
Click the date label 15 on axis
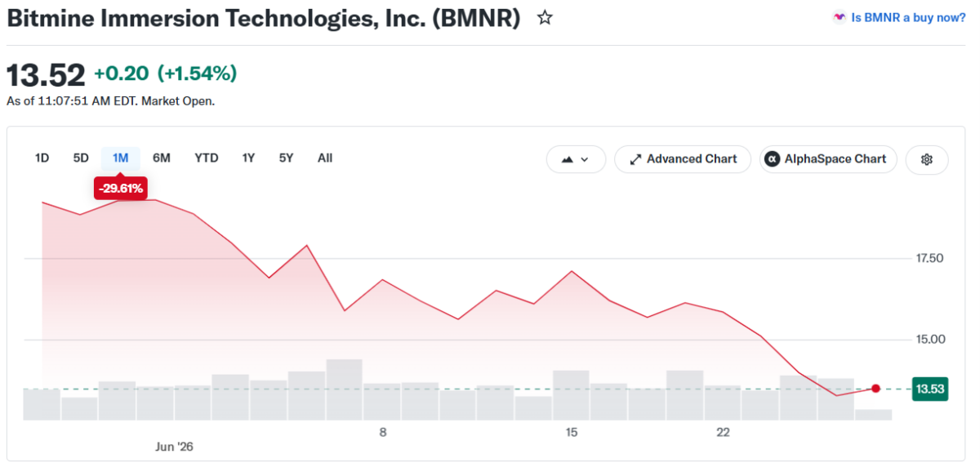571,431
